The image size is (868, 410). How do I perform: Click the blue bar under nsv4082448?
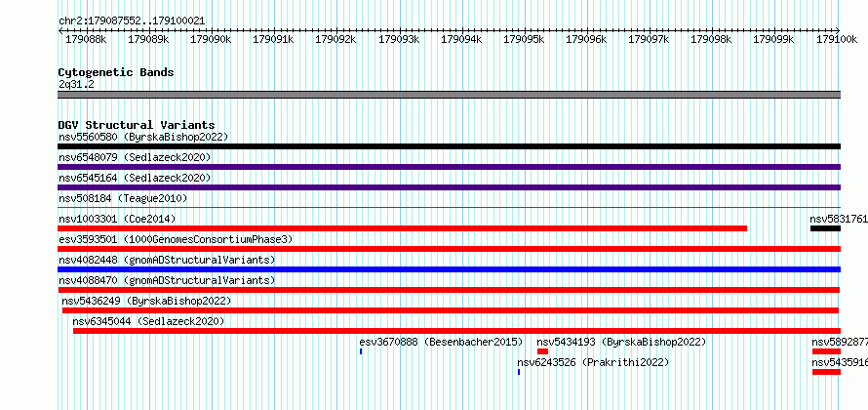[449, 269]
